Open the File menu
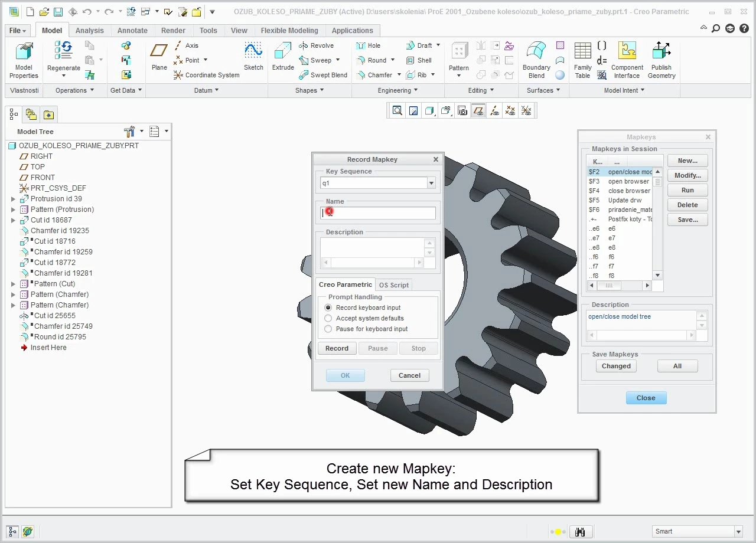 click(18, 31)
